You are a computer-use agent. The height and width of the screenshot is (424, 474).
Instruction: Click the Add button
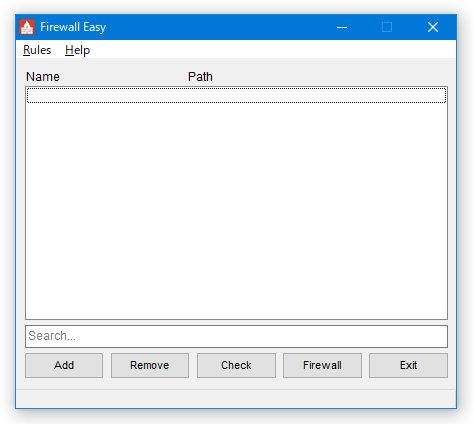[x=64, y=365]
